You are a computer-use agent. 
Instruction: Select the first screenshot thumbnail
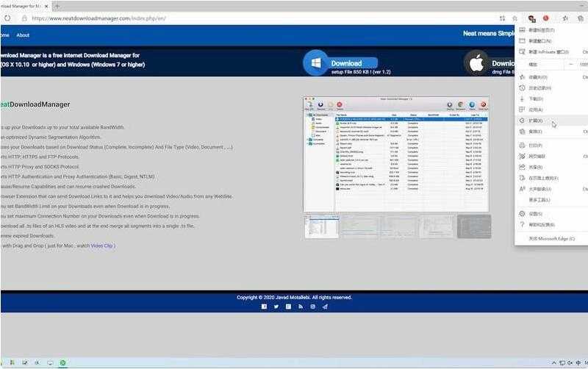coord(321,226)
